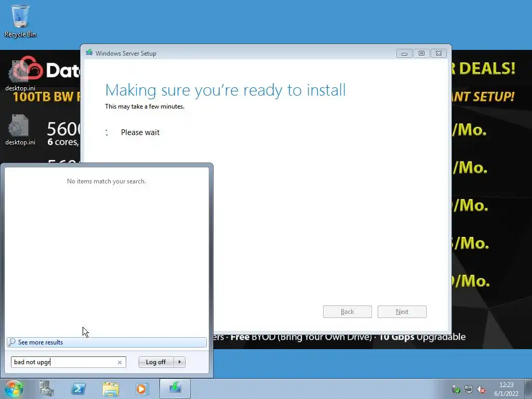Click the Windows Server Setup title icon

click(89, 52)
